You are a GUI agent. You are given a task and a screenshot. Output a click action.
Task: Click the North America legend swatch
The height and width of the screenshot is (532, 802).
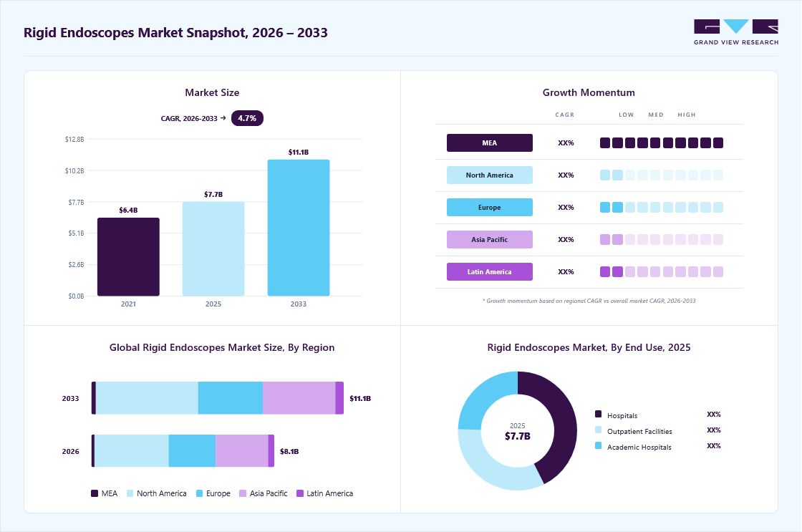[130, 493]
